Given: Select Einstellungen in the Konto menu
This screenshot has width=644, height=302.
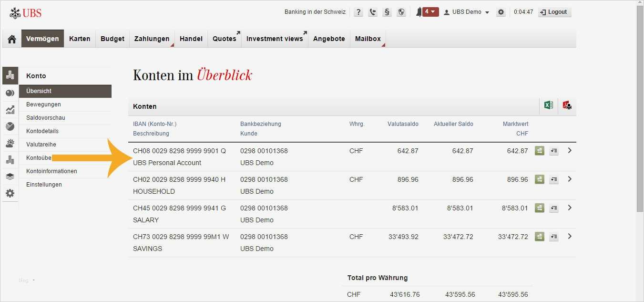Looking at the screenshot, I should point(65,185).
